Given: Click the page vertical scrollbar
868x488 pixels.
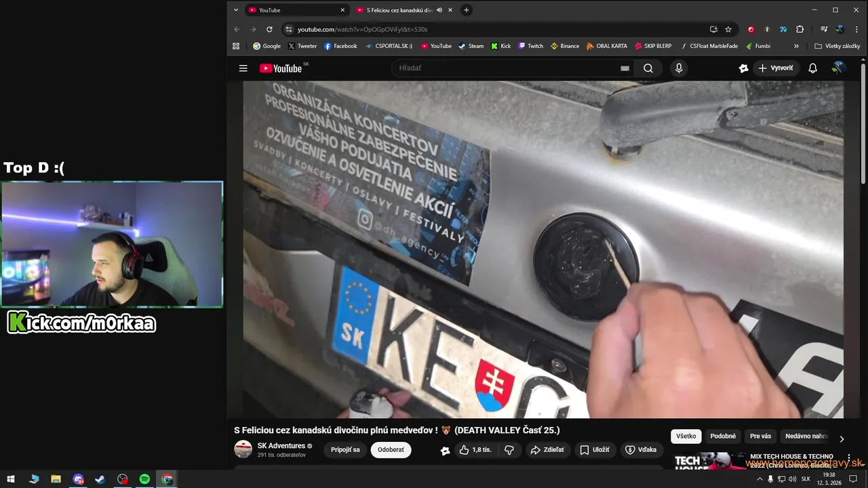Looking at the screenshot, I should [863, 122].
